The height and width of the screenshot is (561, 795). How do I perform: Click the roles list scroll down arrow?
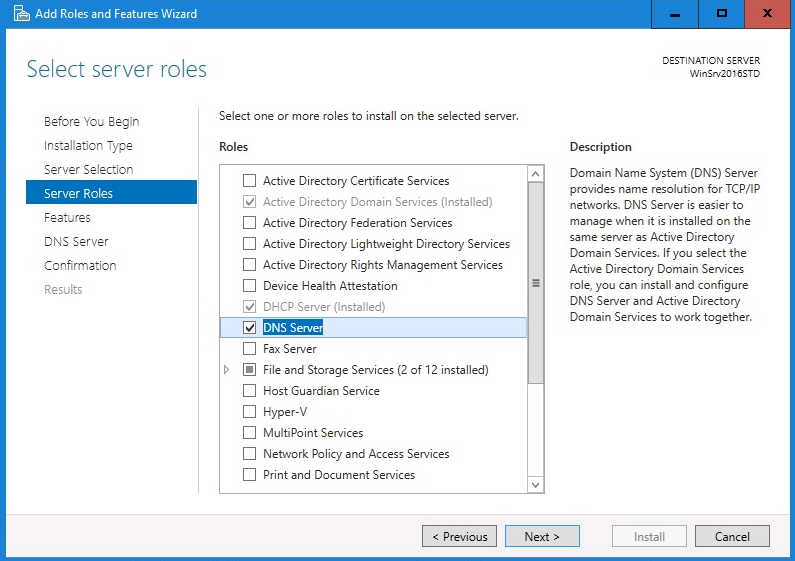(x=535, y=485)
